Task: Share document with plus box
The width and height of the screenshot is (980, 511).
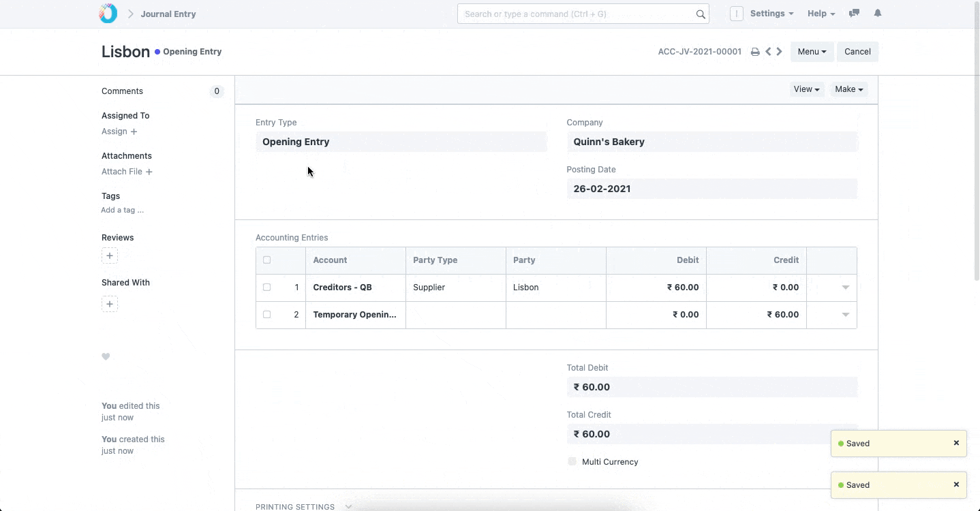Action: [x=110, y=304]
